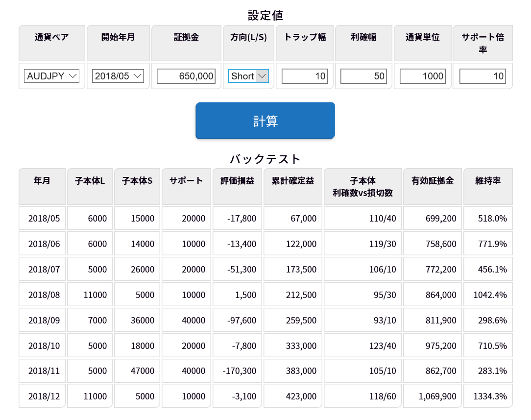Click the 1334.3% maintenance rate cell

[x=488, y=396]
